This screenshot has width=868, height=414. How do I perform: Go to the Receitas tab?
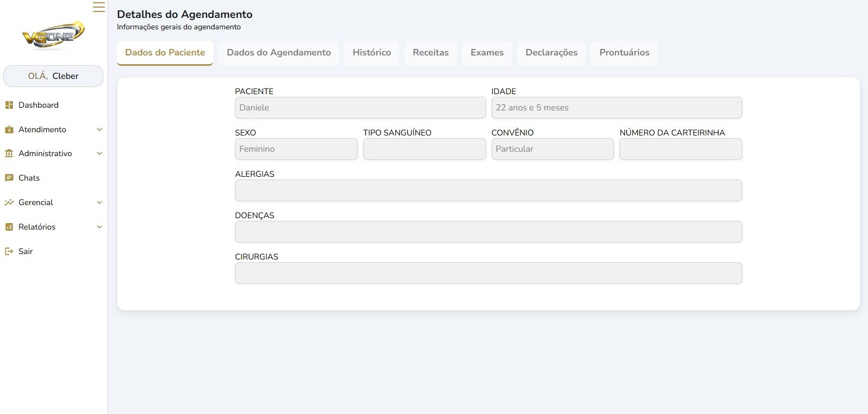pos(431,53)
